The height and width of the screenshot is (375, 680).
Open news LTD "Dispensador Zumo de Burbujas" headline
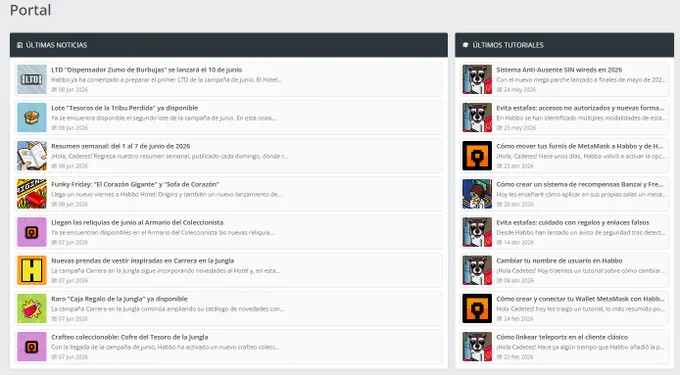pos(147,70)
